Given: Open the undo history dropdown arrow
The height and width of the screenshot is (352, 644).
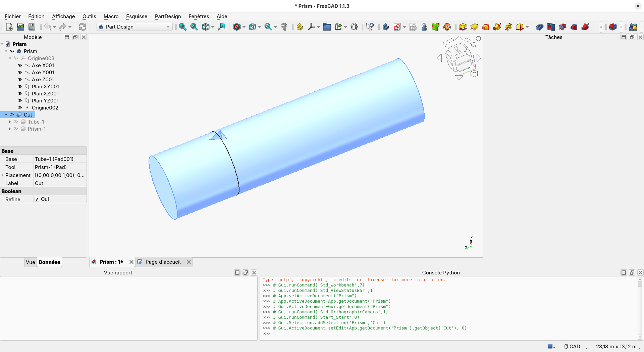Looking at the screenshot, I should tap(55, 27).
